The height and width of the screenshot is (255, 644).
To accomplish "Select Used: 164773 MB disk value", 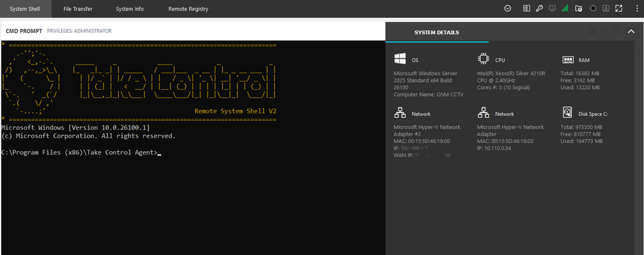I will tap(581, 141).
